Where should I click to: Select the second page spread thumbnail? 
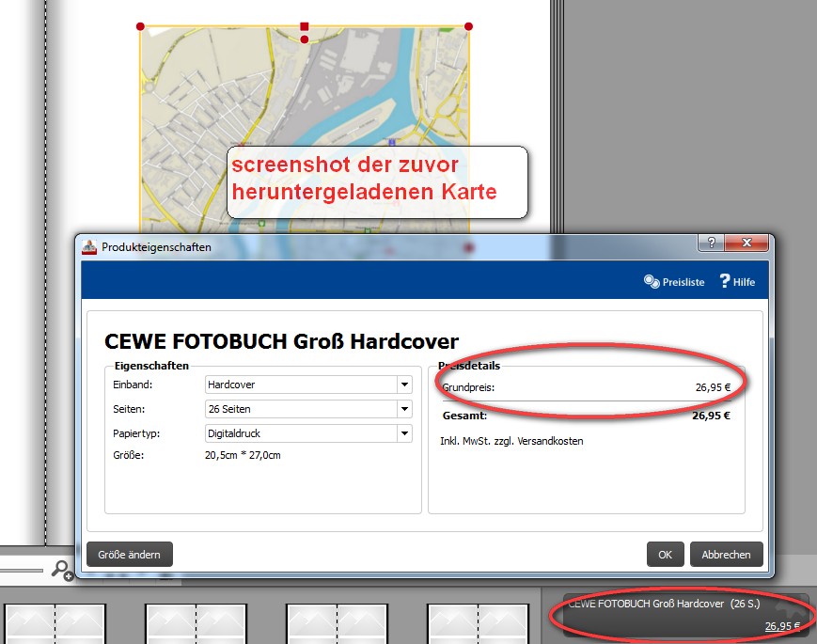(196, 623)
